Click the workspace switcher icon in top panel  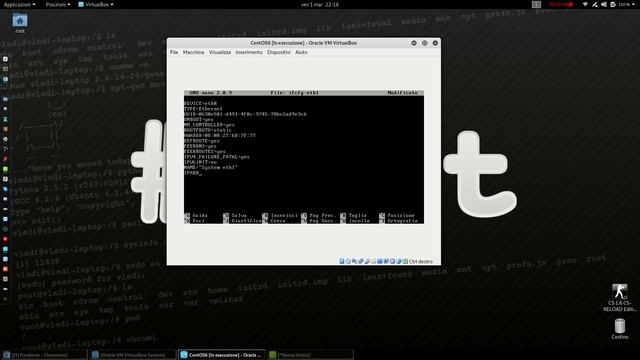(x=536, y=4)
